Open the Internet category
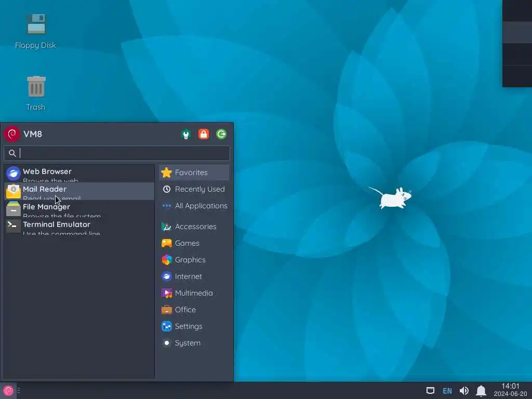Viewport: 532px width, 399px height. [x=194, y=276]
